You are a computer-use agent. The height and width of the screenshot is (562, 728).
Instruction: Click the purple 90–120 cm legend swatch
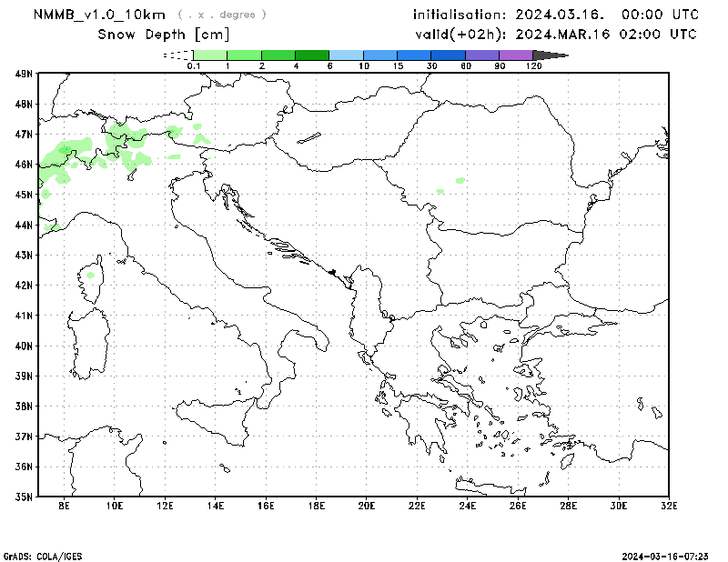click(x=516, y=55)
